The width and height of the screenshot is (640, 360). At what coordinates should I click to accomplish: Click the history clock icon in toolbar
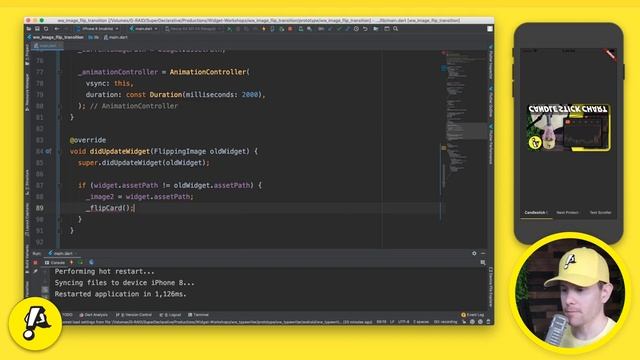point(356,29)
